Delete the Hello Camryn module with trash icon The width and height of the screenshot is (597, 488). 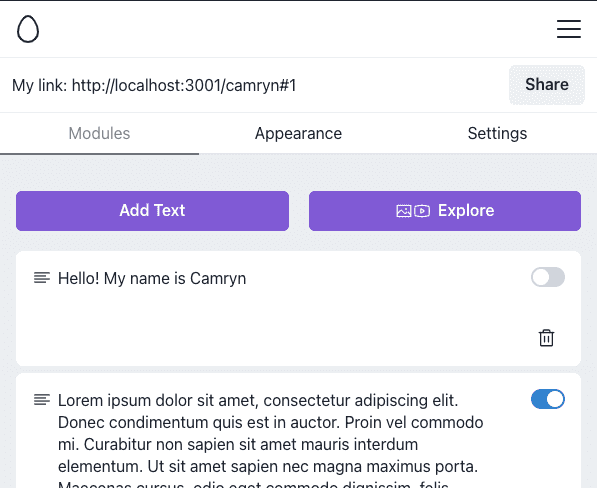[546, 338]
